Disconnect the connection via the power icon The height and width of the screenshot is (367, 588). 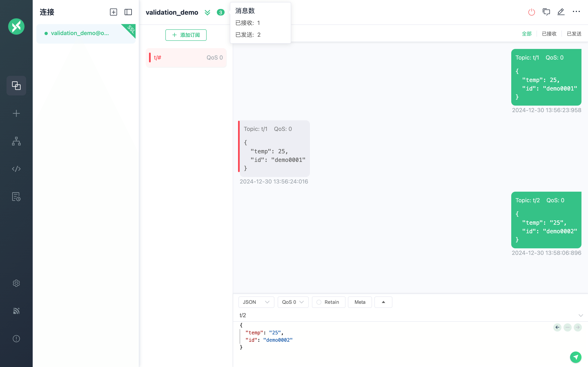pos(531,12)
